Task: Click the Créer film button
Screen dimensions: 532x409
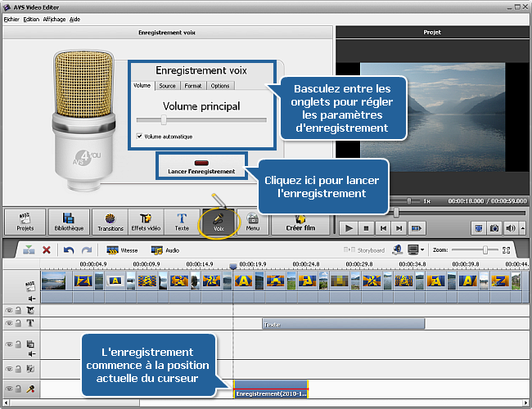Action: 300,222
